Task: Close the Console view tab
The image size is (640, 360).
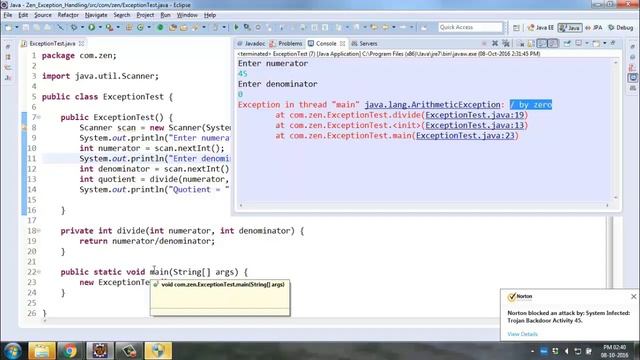Action: click(x=342, y=43)
